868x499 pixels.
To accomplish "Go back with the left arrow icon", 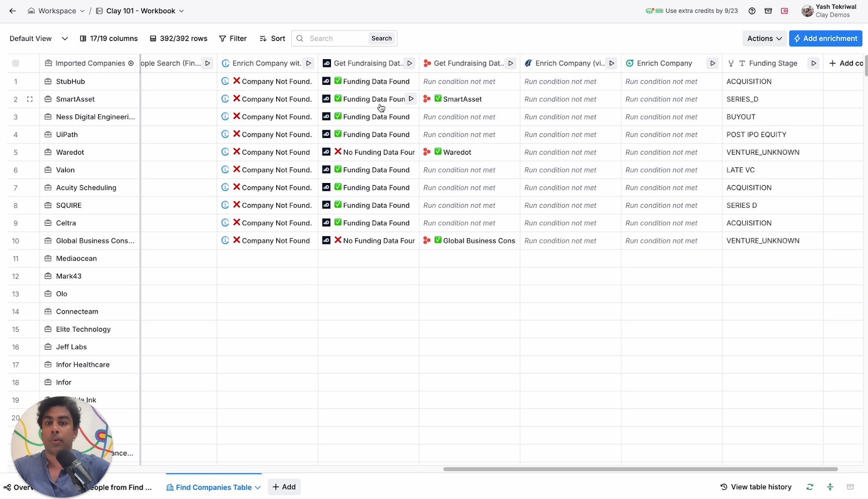I will [12, 11].
